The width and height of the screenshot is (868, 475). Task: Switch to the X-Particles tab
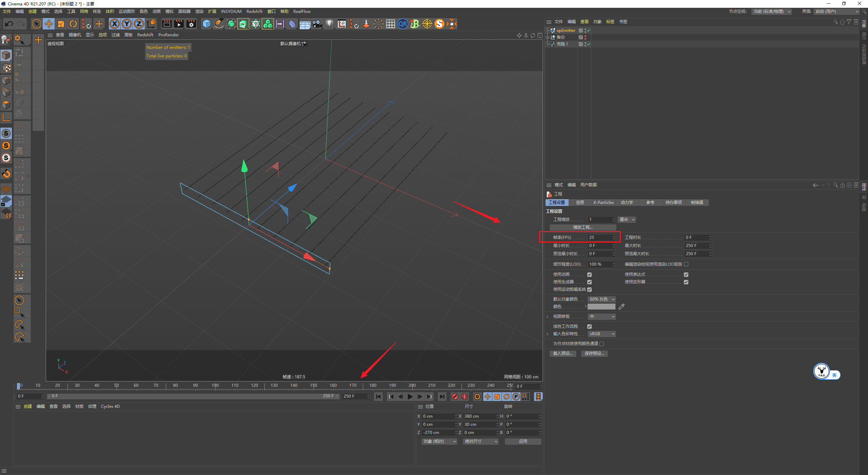[x=603, y=203]
